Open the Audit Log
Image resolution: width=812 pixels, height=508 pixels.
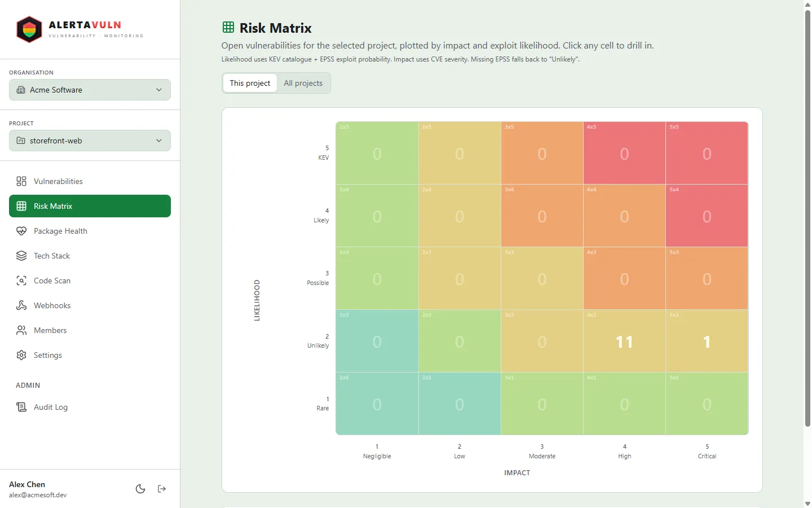90,407
